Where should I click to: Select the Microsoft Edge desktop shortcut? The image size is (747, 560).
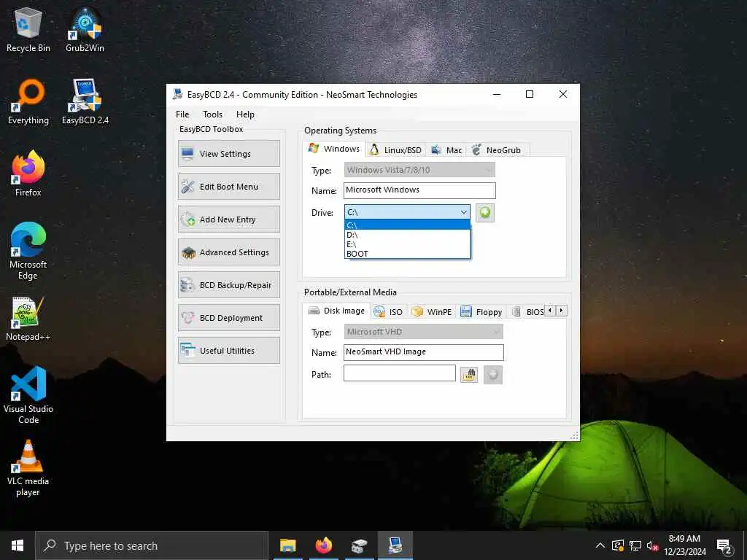point(28,251)
